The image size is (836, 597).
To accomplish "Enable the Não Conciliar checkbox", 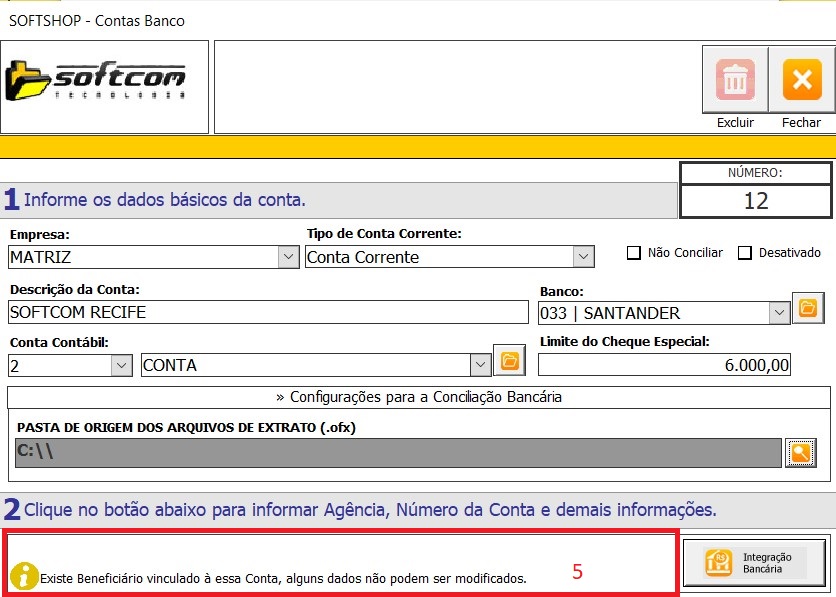I will pyautogui.click(x=633, y=253).
